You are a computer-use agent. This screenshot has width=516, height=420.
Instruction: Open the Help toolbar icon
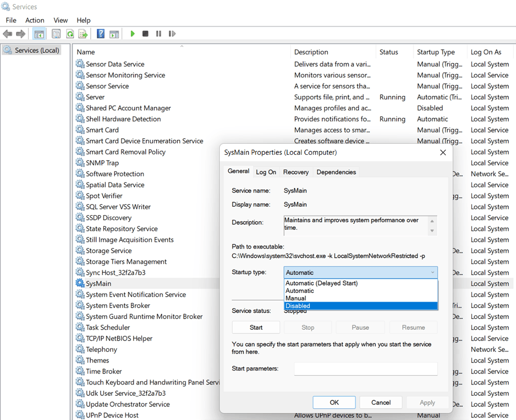point(101,34)
